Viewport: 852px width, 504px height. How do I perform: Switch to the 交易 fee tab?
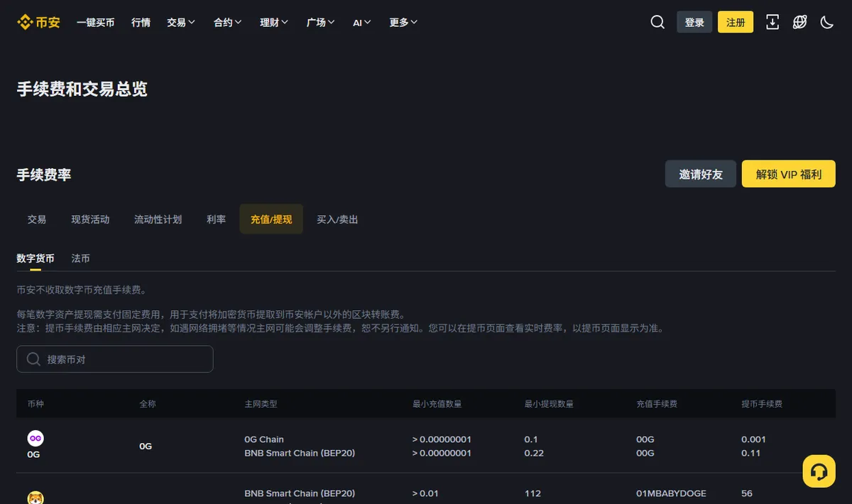point(37,219)
